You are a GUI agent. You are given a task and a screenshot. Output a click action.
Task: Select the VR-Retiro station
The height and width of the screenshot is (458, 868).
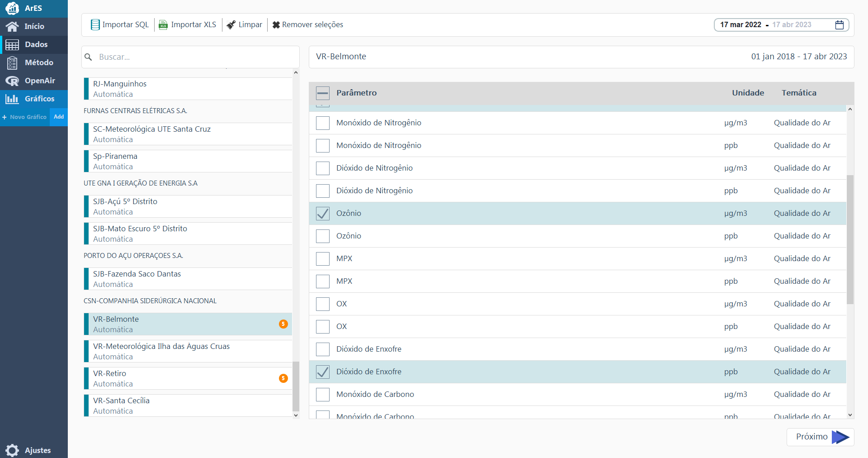click(181, 378)
